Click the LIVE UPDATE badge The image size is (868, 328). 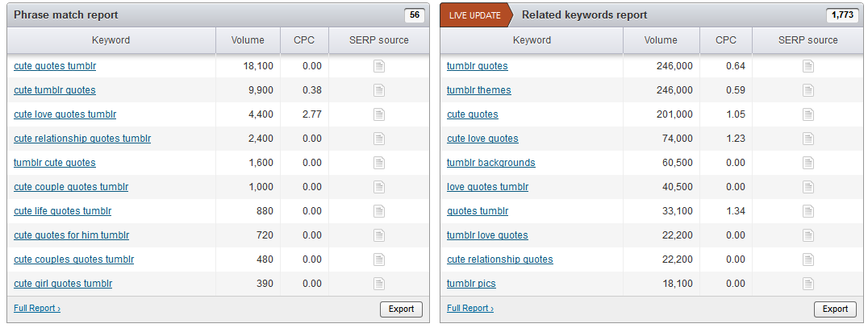475,15
